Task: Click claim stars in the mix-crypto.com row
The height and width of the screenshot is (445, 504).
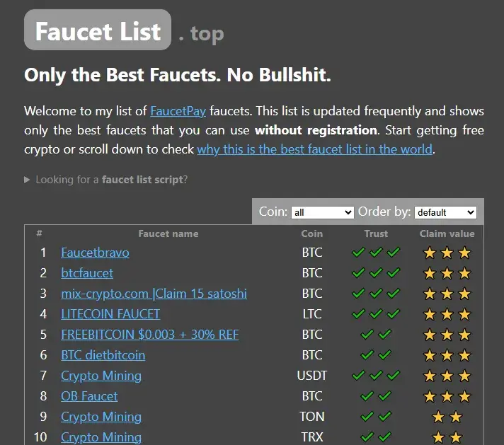Action: tap(447, 294)
